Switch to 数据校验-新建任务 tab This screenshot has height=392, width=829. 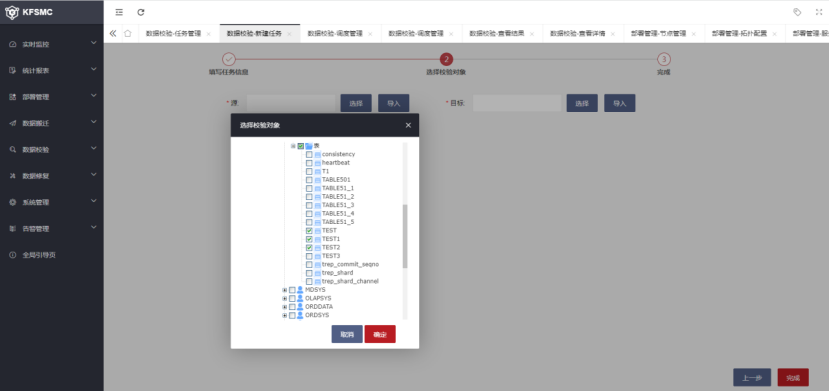[x=254, y=33]
